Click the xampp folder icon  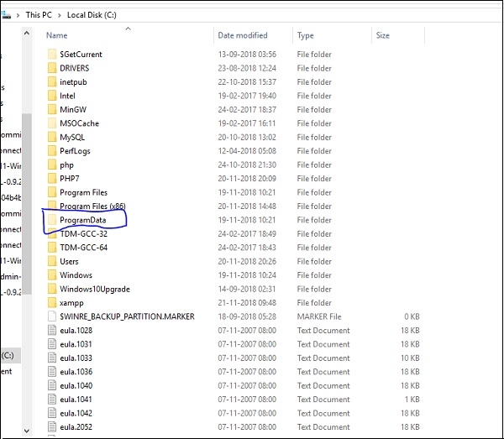coord(52,302)
